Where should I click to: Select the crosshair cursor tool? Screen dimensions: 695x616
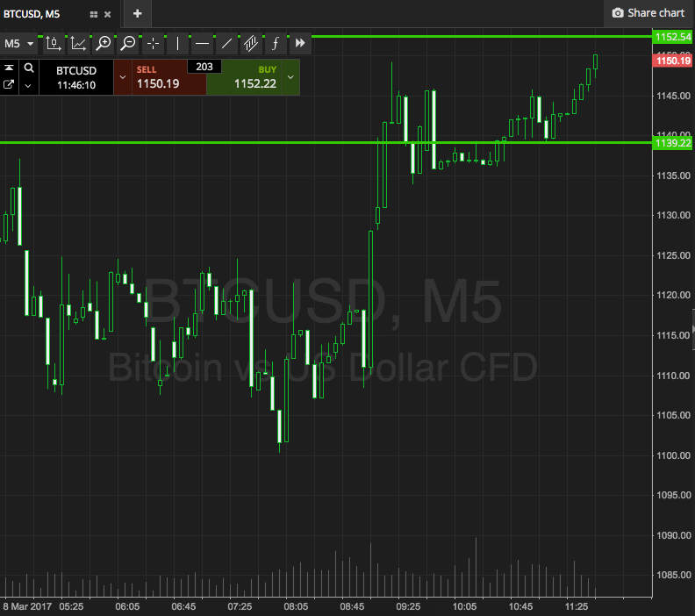[153, 43]
